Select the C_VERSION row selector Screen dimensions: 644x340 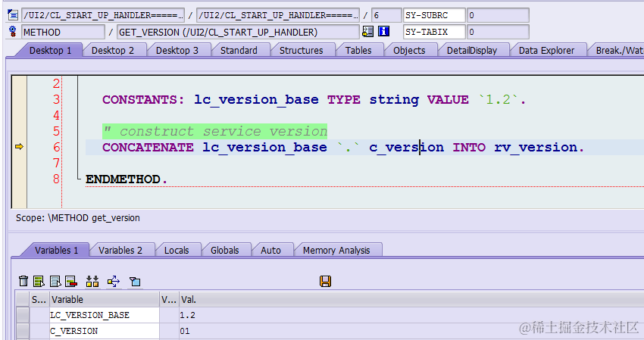click(x=22, y=331)
